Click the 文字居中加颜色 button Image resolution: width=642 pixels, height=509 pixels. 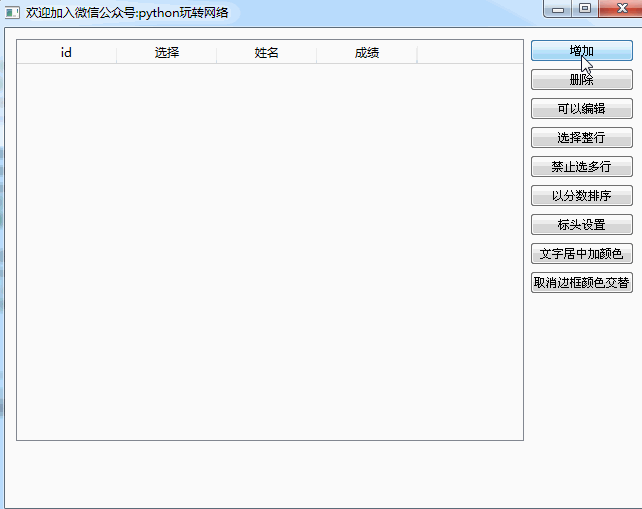coord(581,254)
